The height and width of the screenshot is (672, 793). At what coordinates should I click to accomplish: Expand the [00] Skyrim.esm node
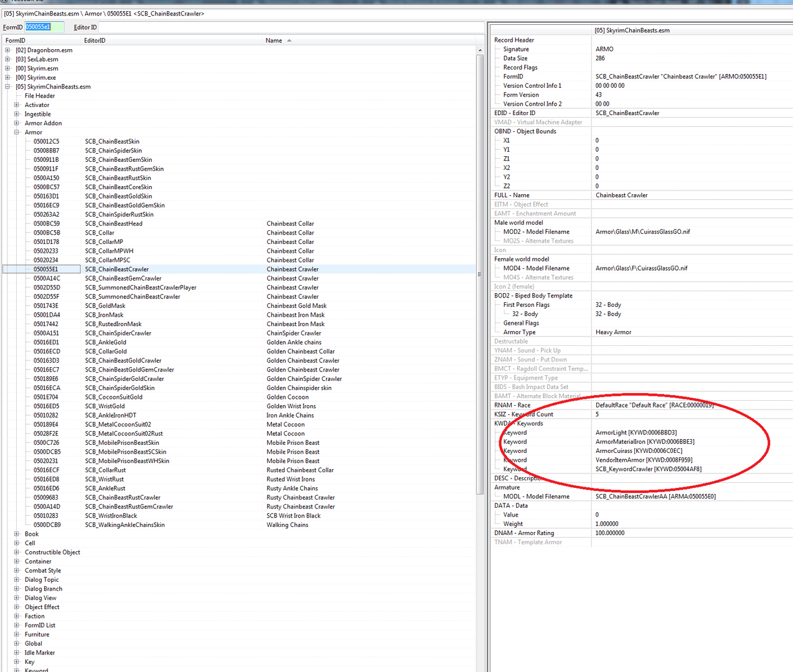point(7,68)
